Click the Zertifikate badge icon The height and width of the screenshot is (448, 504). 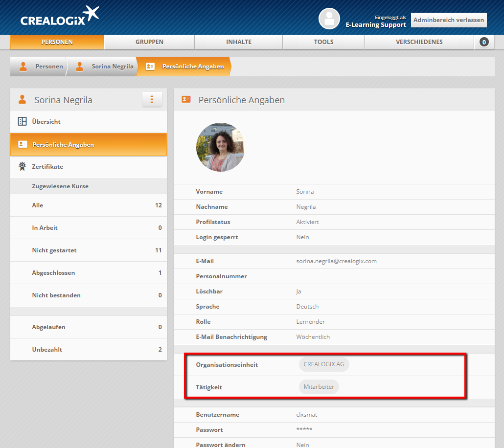pos(22,166)
